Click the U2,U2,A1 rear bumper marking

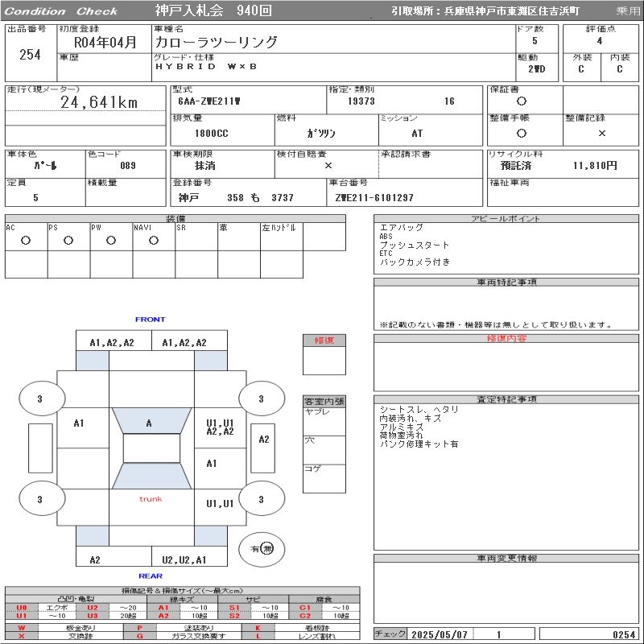184,559
